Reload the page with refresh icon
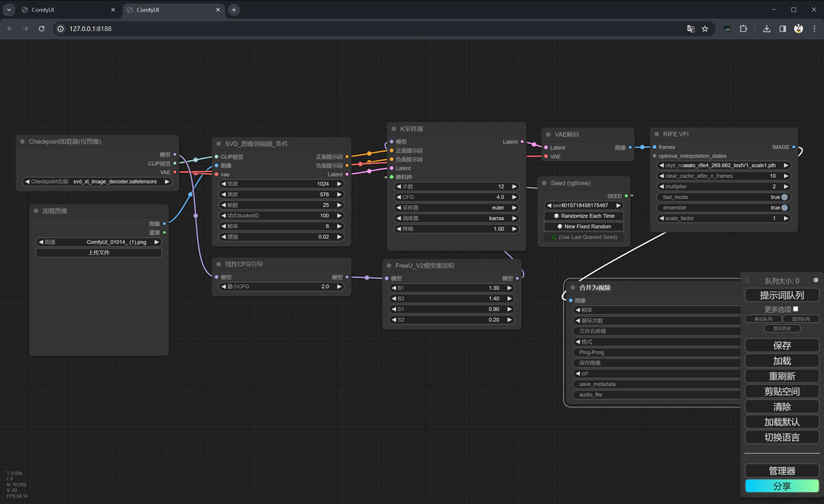Viewport: 824px width, 504px height. pos(41,29)
